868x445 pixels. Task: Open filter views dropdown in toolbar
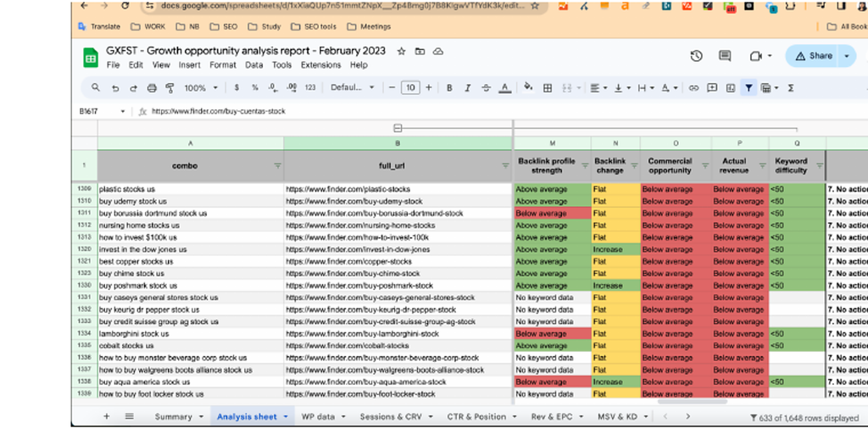pyautogui.click(x=770, y=87)
